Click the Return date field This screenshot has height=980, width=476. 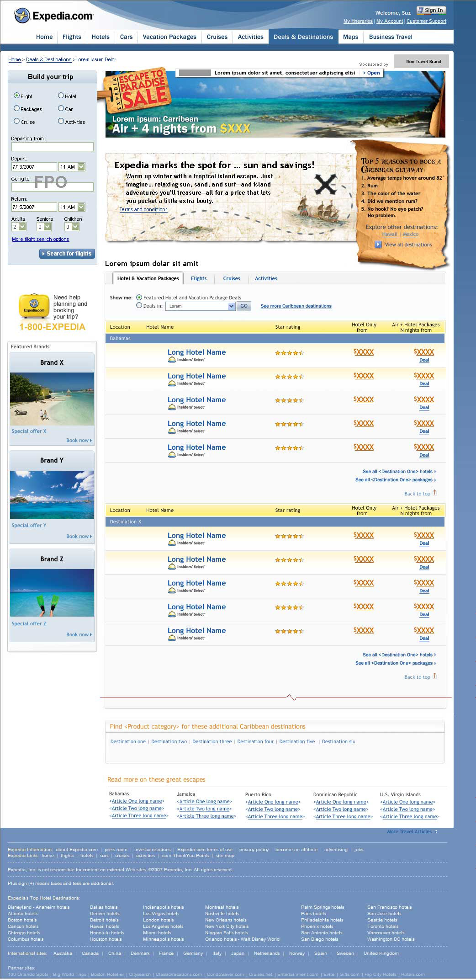coord(34,207)
